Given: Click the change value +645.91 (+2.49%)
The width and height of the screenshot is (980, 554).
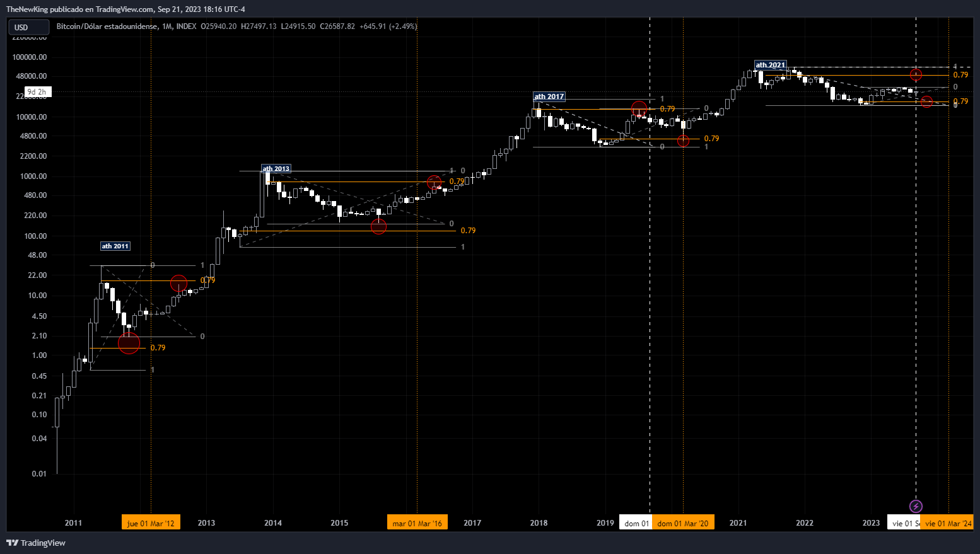Looking at the screenshot, I should coord(388,26).
